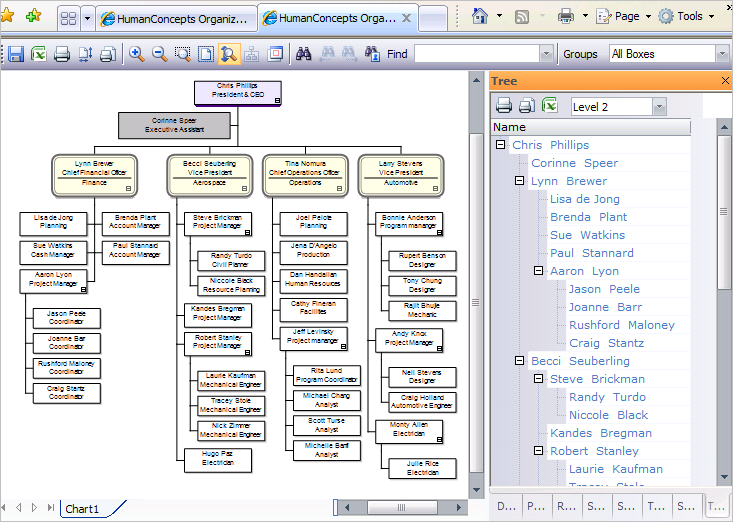Collapse Larry Stevens' chart box toggle
Viewport: 733px width, 522px height.
[435, 189]
